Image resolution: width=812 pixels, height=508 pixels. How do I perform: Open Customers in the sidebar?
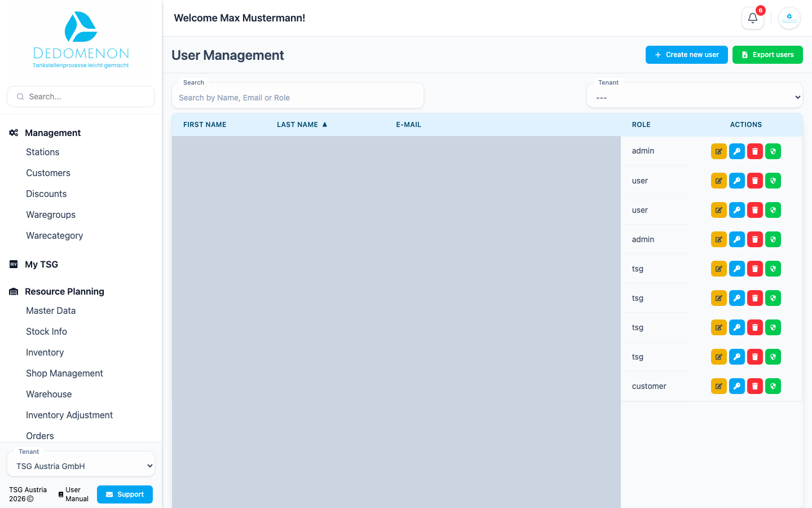48,173
